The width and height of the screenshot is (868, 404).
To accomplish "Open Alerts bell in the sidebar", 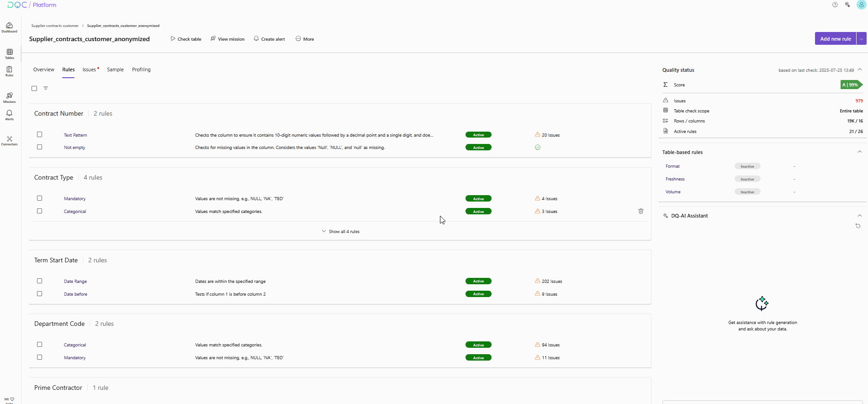I will 9,115.
